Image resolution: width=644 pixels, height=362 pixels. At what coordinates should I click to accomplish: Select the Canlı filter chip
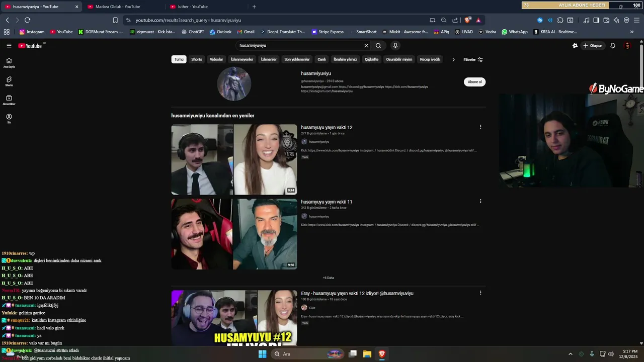(321, 59)
